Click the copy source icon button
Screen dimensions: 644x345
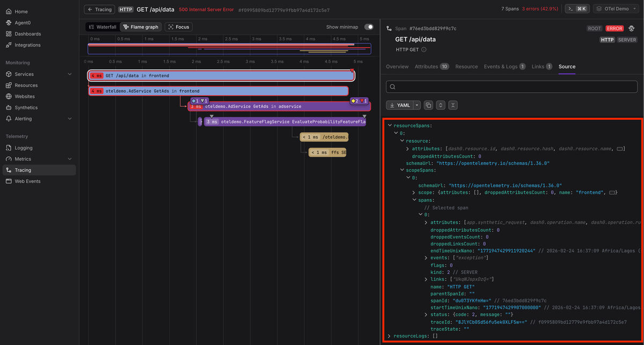[428, 105]
